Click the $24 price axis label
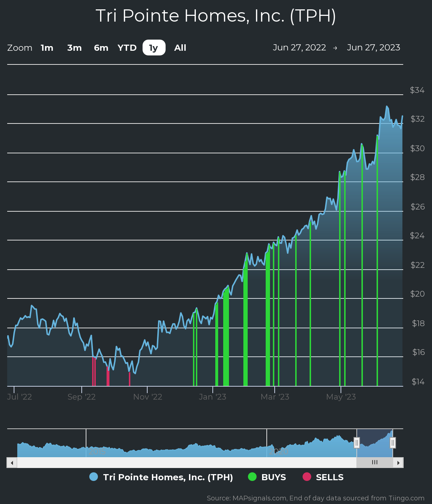This screenshot has height=504, width=432. coord(417,235)
